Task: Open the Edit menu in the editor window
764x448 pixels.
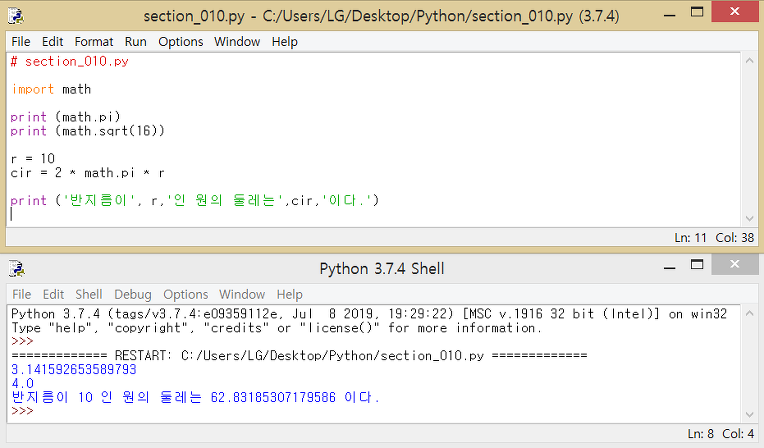Action: coord(53,42)
